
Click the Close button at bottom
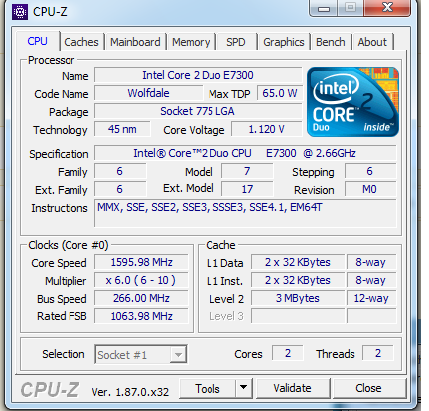(368, 388)
